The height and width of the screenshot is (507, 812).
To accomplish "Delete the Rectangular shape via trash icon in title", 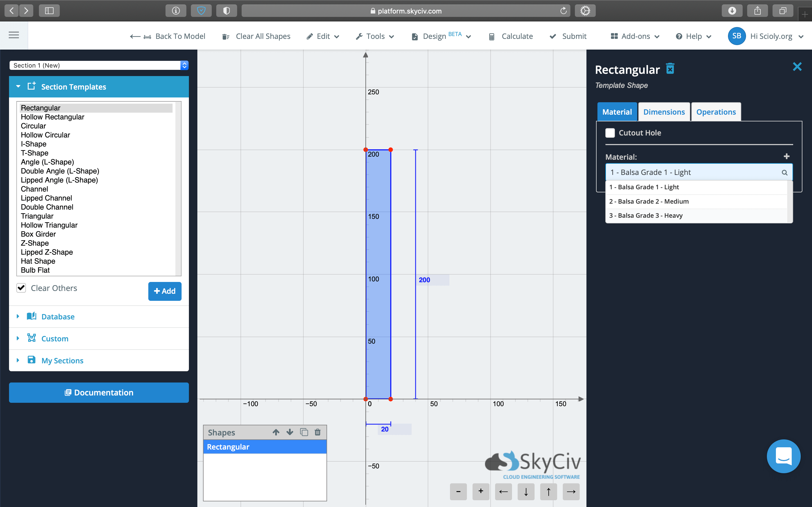I will coord(670,69).
